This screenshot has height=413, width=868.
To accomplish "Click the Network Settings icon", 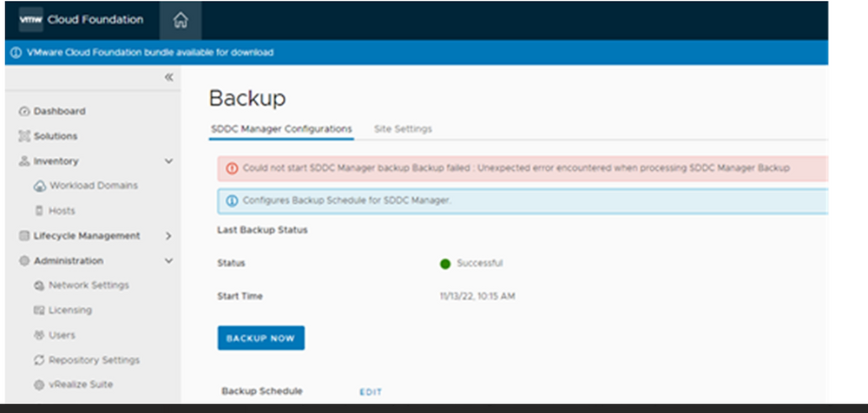I will tap(39, 285).
